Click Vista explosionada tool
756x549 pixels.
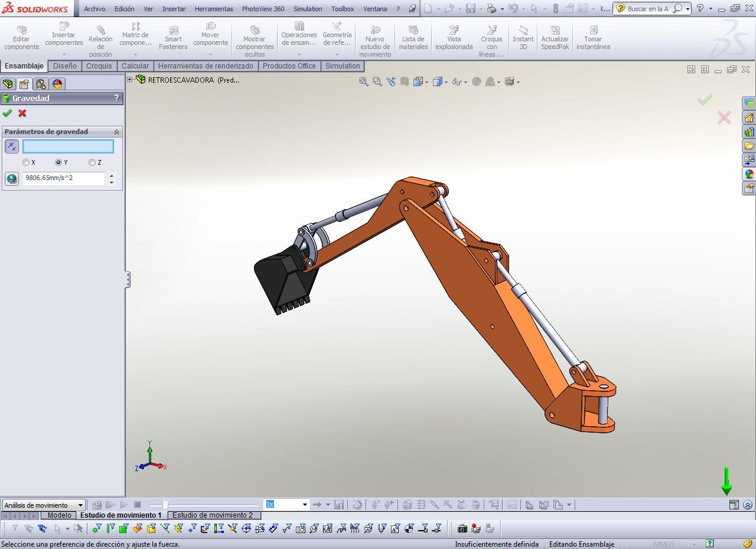pos(454,38)
